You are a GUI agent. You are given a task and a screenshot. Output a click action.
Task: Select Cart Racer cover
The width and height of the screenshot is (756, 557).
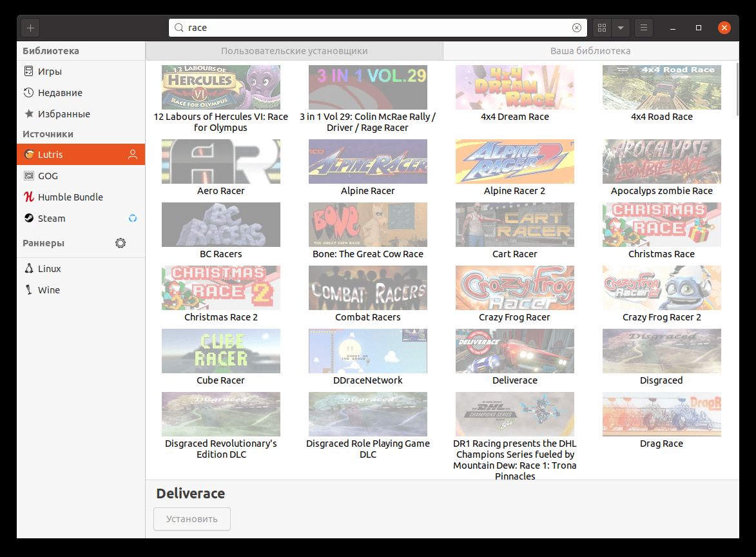(x=515, y=225)
